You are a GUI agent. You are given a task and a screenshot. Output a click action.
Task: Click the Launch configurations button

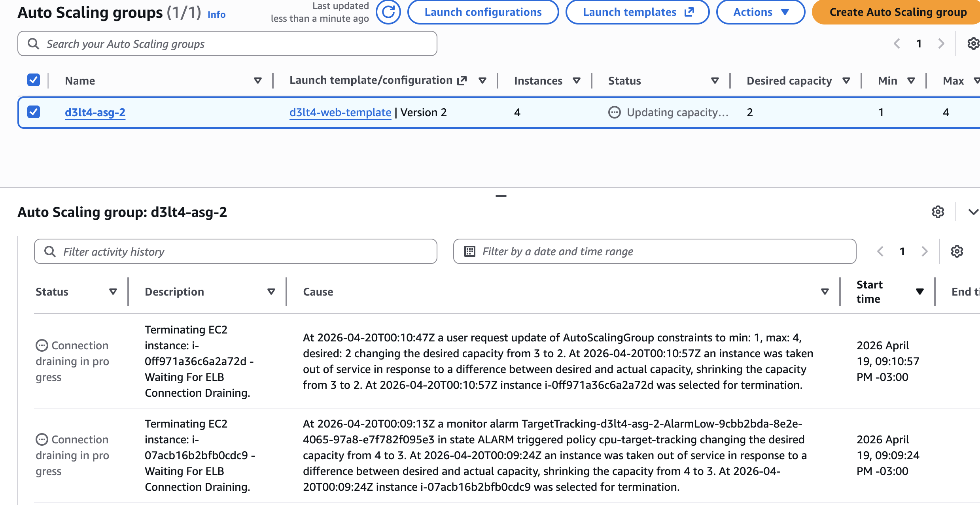(x=483, y=12)
